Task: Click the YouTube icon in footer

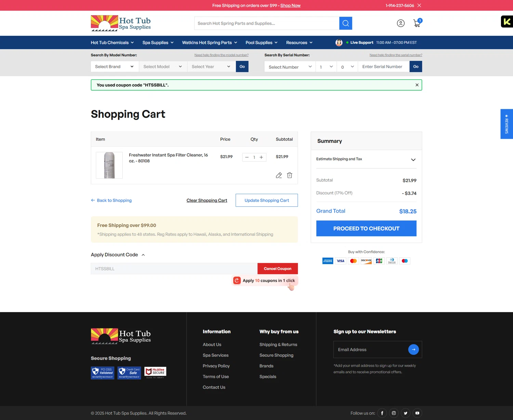Action: pos(417,413)
